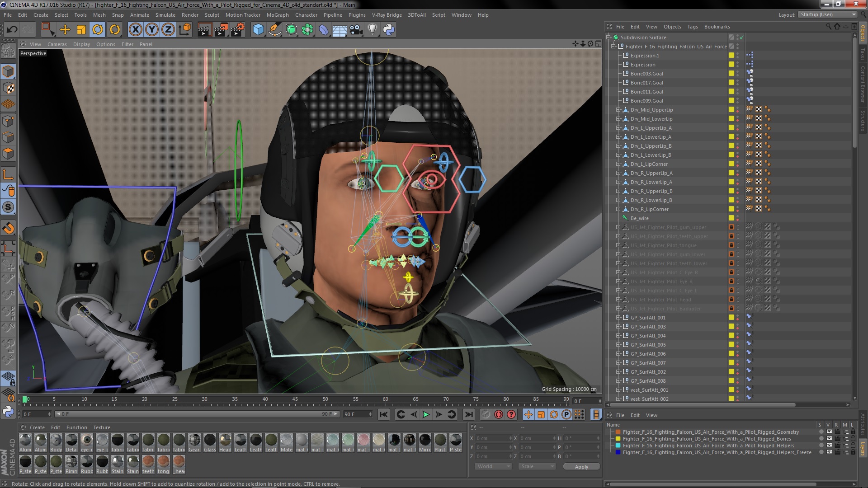Image resolution: width=868 pixels, height=488 pixels.
Task: Expand the GP_SurfAtt_001 object
Action: (x=618, y=318)
